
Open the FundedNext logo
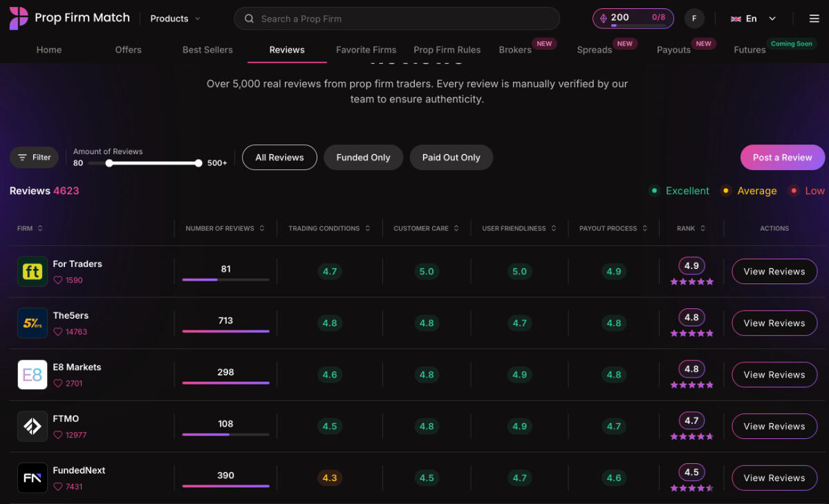(x=32, y=478)
